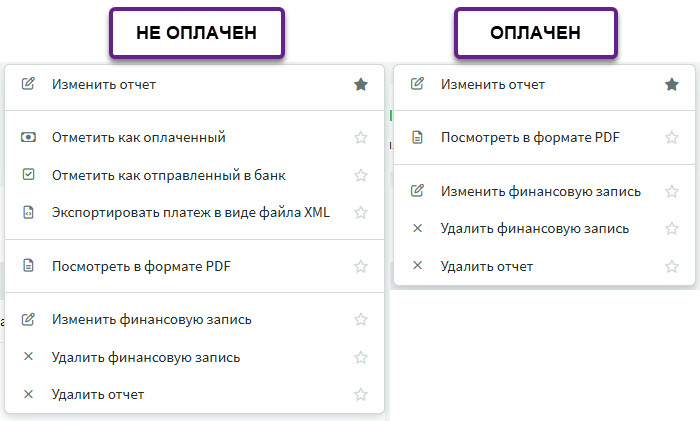Viewport: 700px width, 421px height.
Task: Click checkmark icon for 'Отметить как отправленный в банк'
Action: point(28,175)
